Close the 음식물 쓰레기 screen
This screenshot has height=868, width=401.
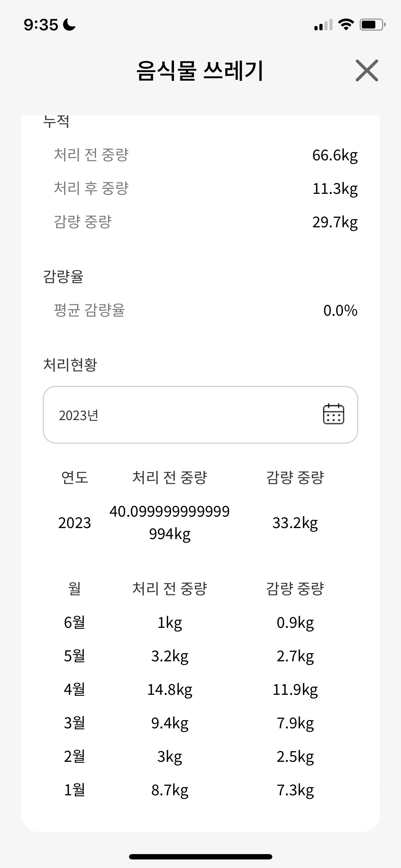(366, 71)
